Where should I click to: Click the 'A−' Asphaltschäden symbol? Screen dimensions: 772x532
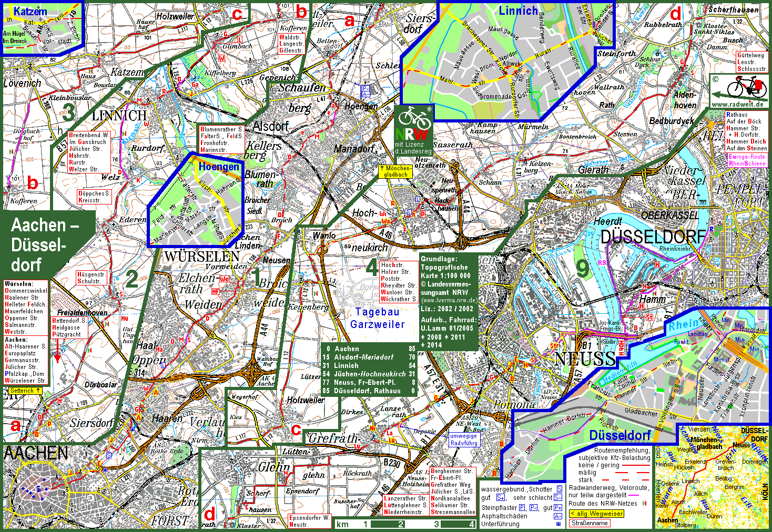[558, 516]
